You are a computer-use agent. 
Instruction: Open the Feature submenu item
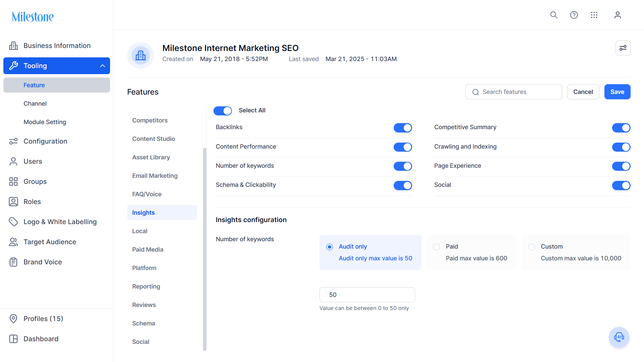tap(57, 85)
